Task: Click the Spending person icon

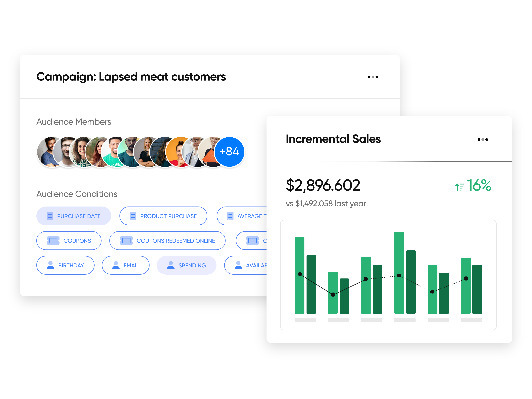Action: coord(171,265)
